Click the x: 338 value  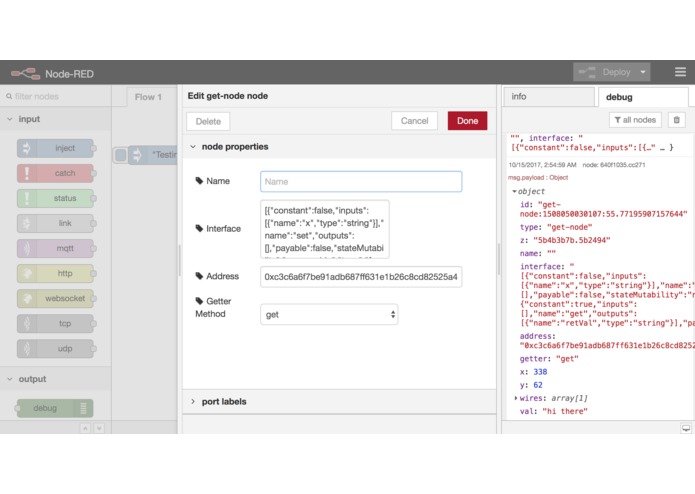click(x=540, y=372)
